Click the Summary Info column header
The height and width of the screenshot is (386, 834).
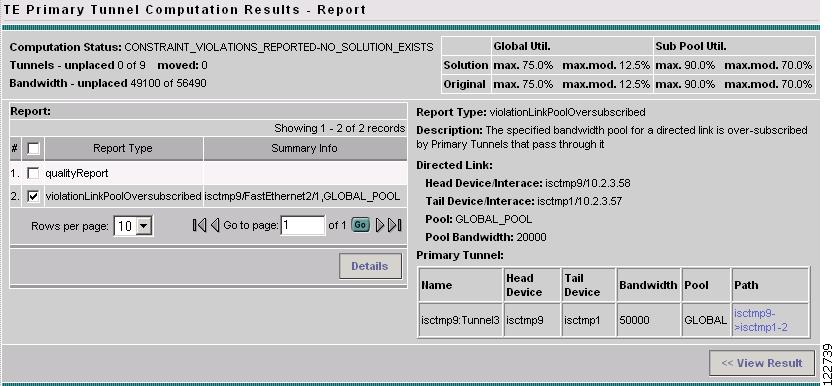(x=305, y=149)
